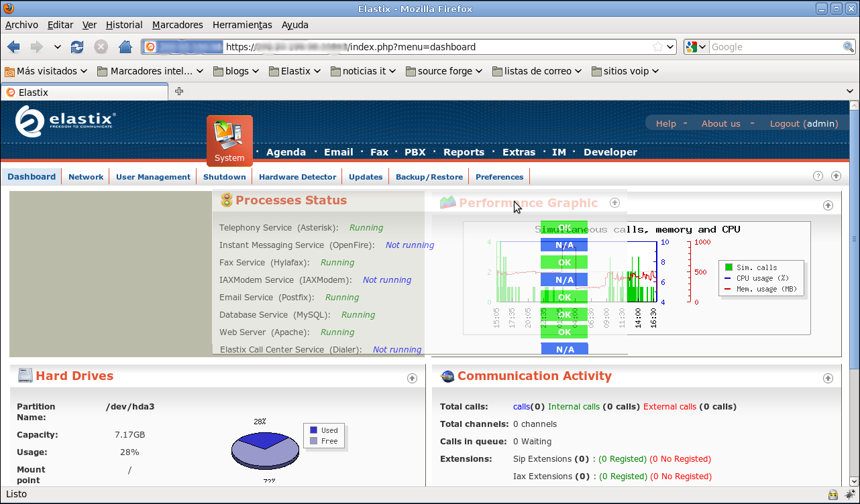Click the Help link
This screenshot has width=860, height=504.
coord(666,123)
